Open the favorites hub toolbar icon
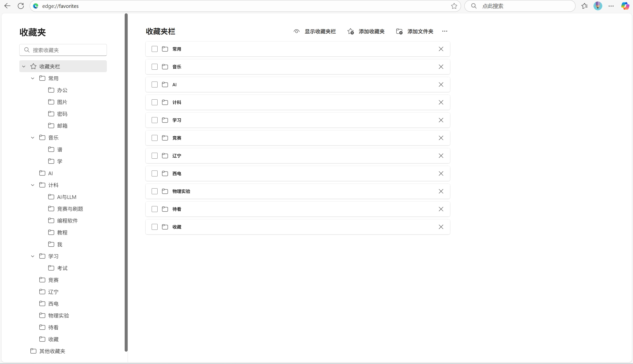Image resolution: width=633 pixels, height=364 pixels. tap(584, 6)
